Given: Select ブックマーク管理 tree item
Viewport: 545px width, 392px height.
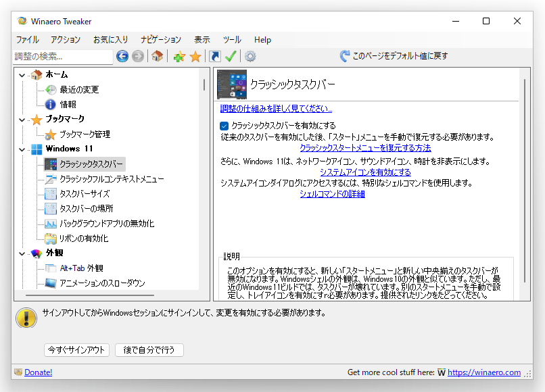Looking at the screenshot, I should [85, 134].
